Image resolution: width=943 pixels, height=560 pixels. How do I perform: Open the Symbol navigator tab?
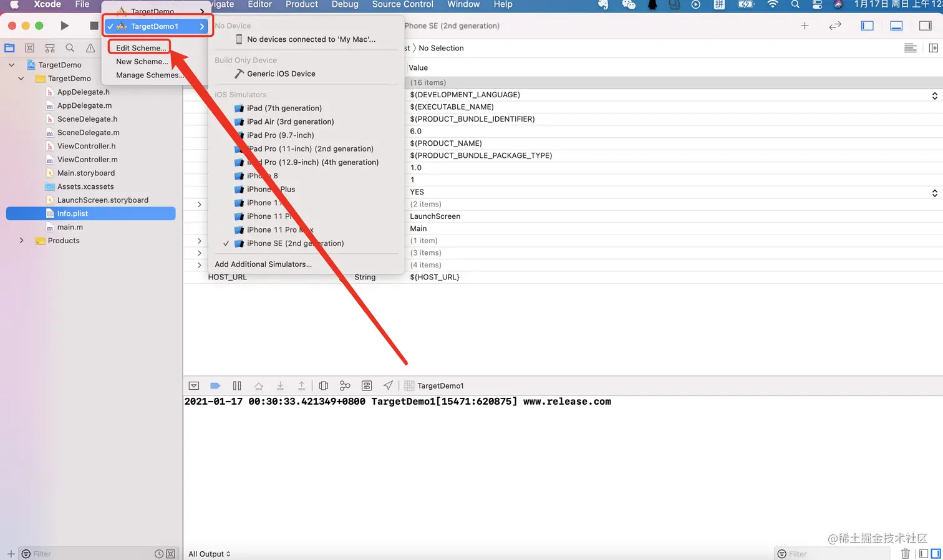pos(50,48)
